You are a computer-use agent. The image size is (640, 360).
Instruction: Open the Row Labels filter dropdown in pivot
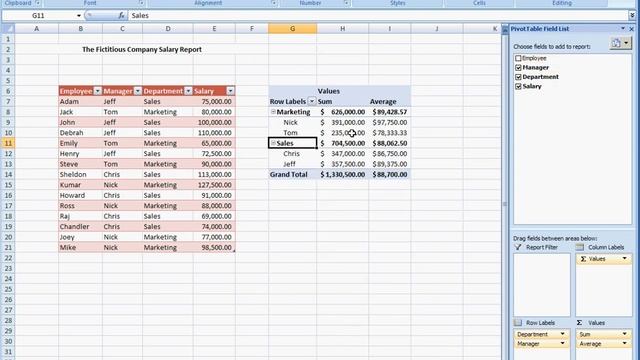(311, 101)
